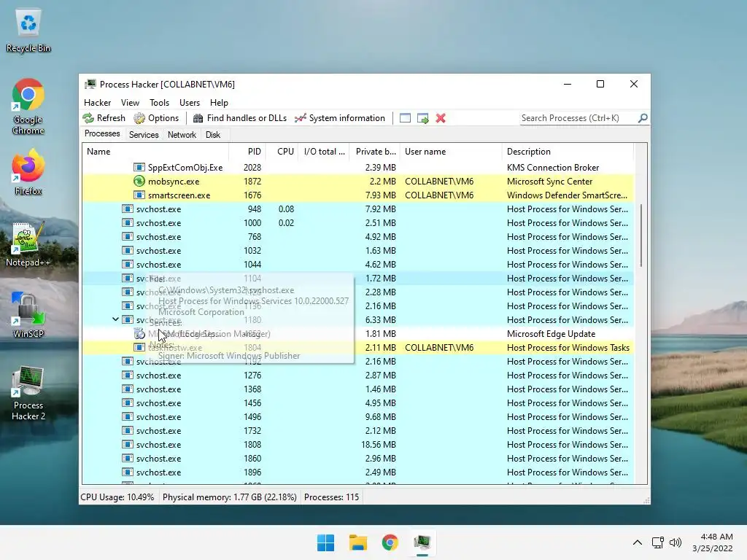Screen dimensions: 747x560
Task: Click icon of svchost.exe PID 1368
Action: [x=127, y=389]
